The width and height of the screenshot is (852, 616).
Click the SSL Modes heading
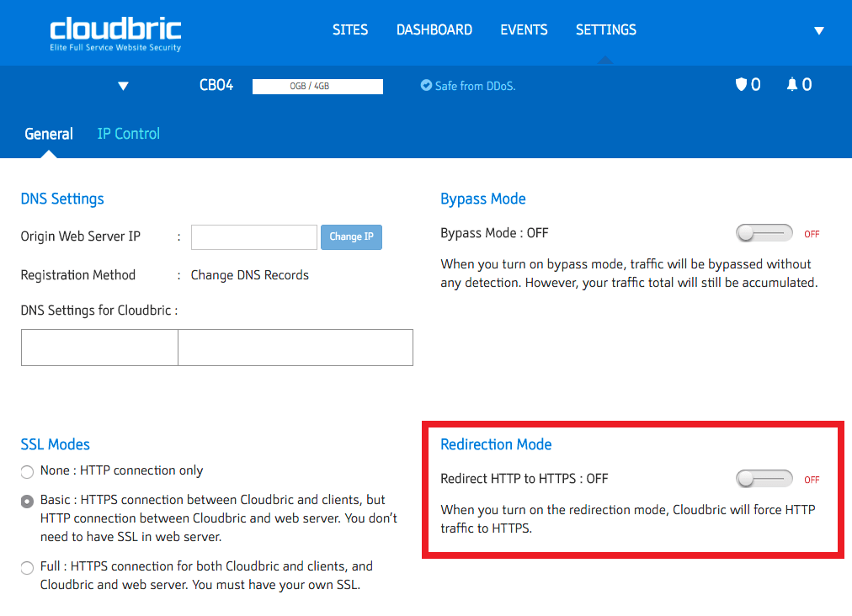pos(55,444)
